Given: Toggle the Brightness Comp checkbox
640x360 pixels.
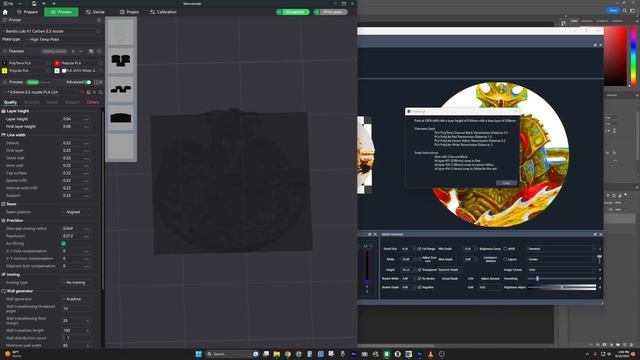Looking at the screenshot, I should point(505,249).
